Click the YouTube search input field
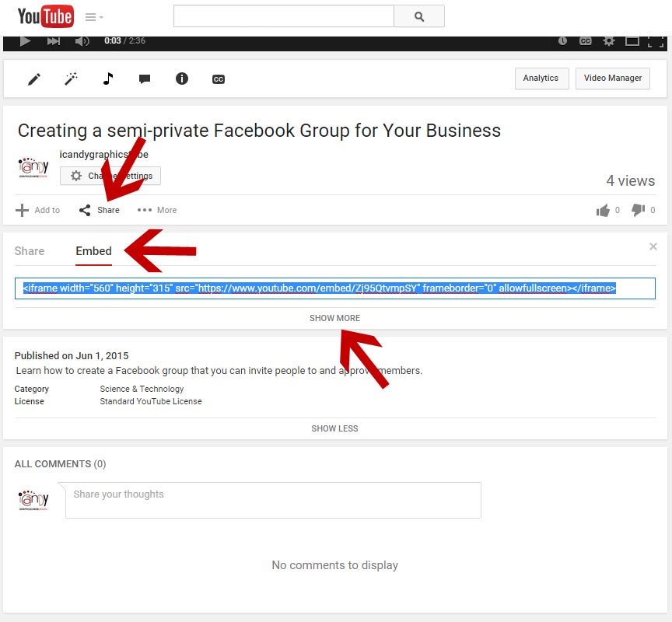 (x=283, y=16)
